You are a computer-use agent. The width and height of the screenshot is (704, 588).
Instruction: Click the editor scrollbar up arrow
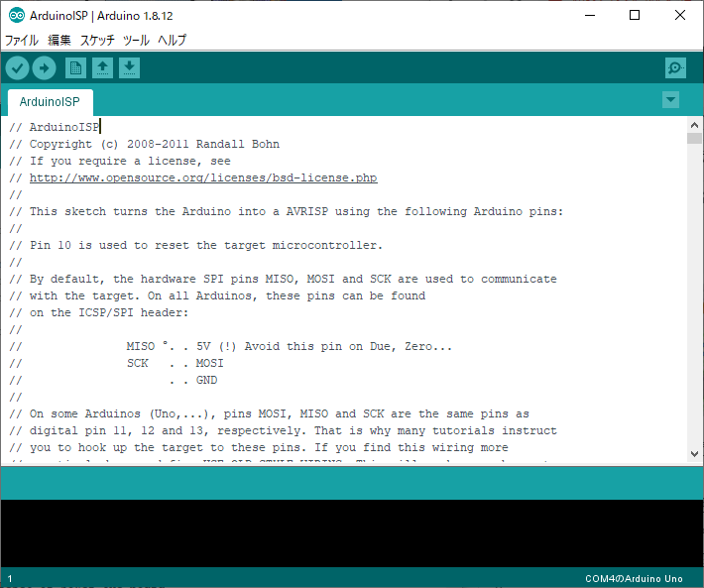pyautogui.click(x=694, y=125)
